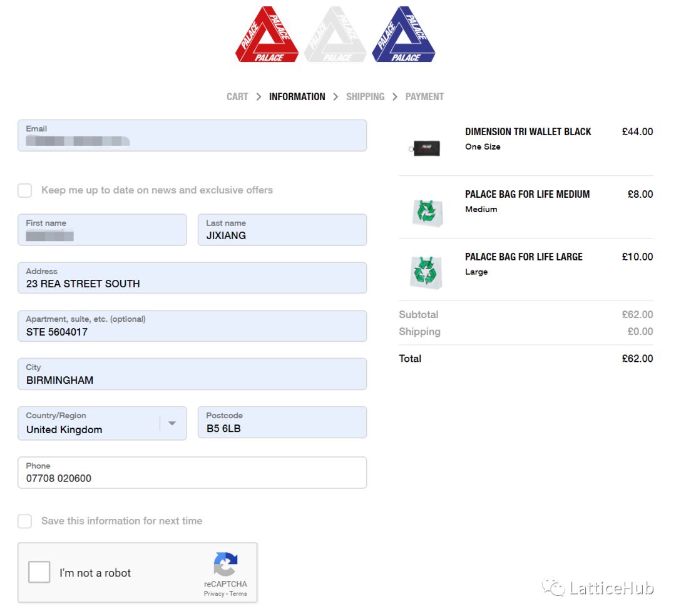The width and height of the screenshot is (676, 616).
Task: Go back to the Cart step
Action: pyautogui.click(x=237, y=96)
